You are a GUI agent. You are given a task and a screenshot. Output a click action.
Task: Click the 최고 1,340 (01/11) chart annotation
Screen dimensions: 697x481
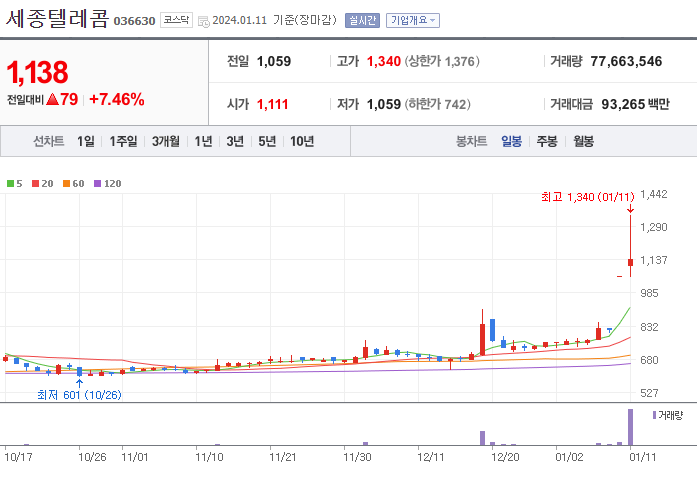(x=588, y=197)
